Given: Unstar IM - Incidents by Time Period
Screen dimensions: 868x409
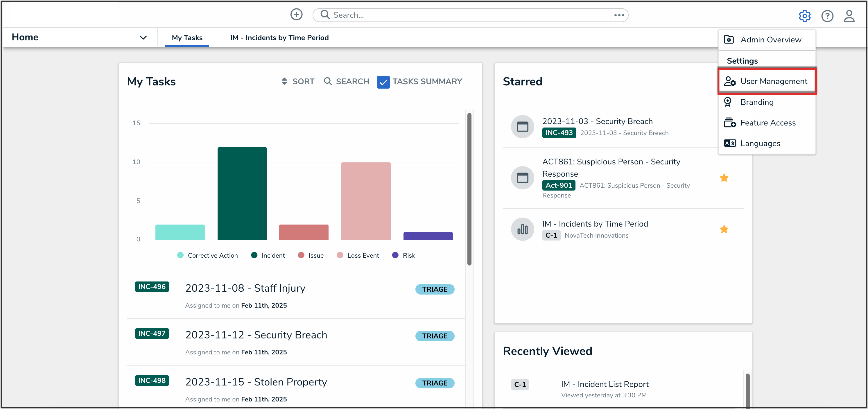Looking at the screenshot, I should pos(724,229).
